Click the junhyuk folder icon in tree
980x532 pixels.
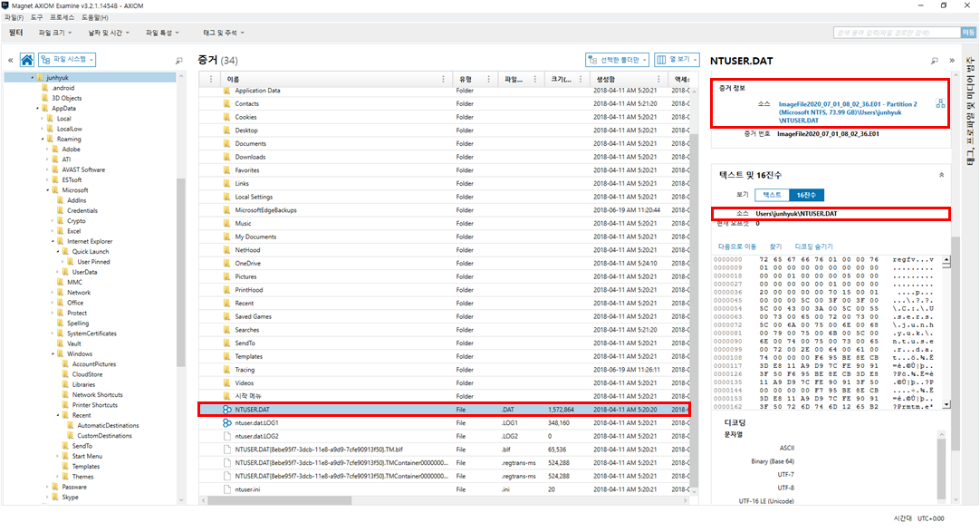point(40,78)
